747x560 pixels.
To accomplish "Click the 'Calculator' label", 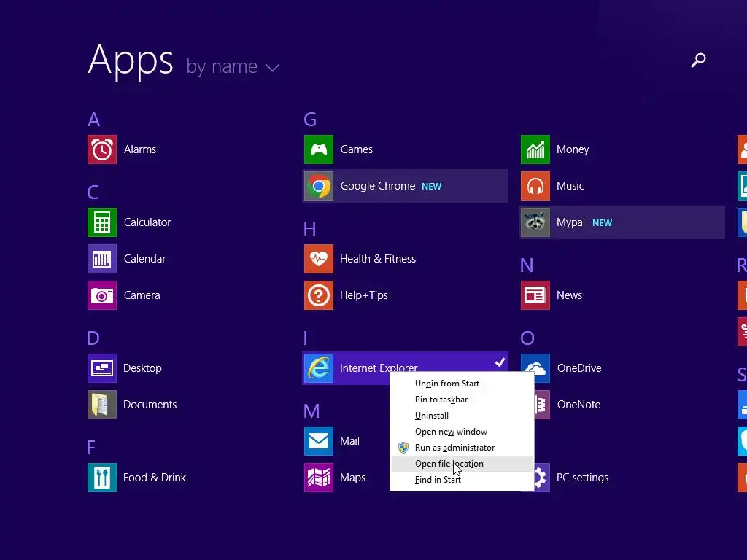I will point(147,222).
